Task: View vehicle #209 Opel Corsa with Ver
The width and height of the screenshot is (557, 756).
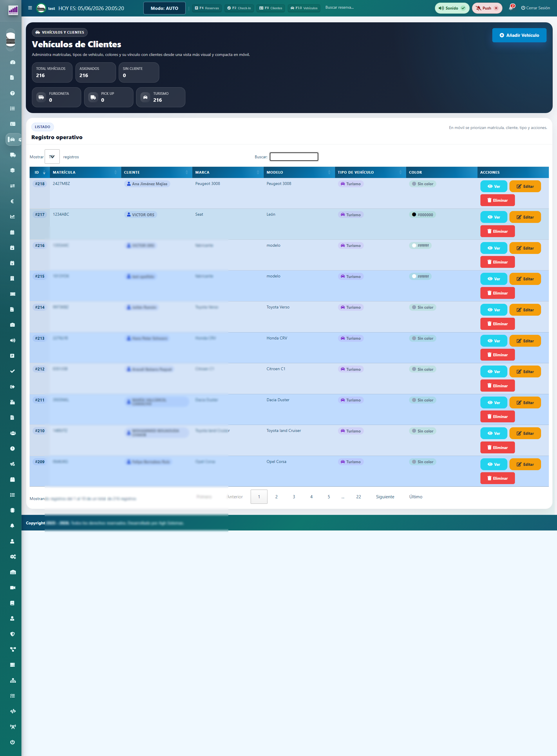Action: [494, 464]
